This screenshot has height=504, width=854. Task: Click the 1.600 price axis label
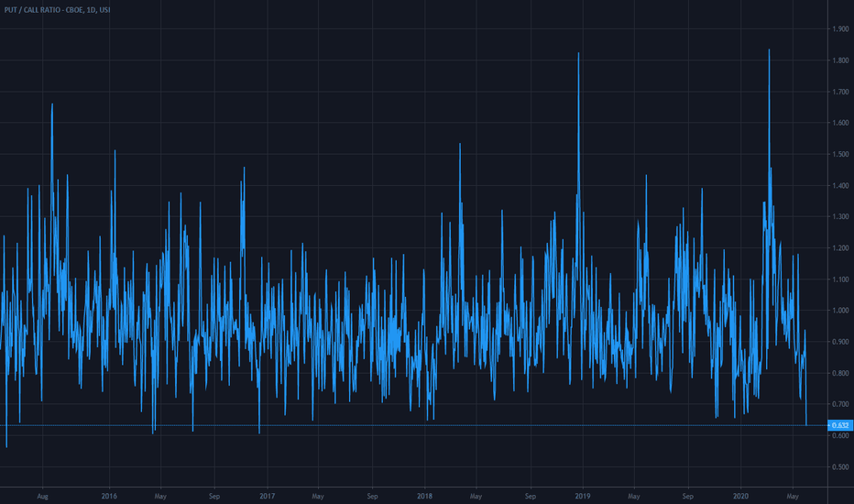[840, 123]
